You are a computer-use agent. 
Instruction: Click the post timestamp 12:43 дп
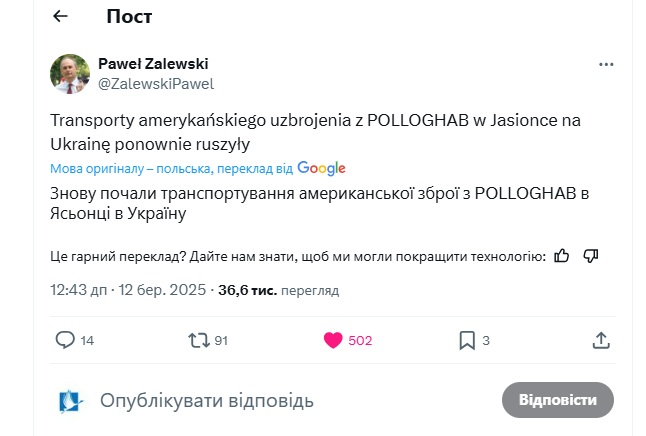click(x=78, y=290)
